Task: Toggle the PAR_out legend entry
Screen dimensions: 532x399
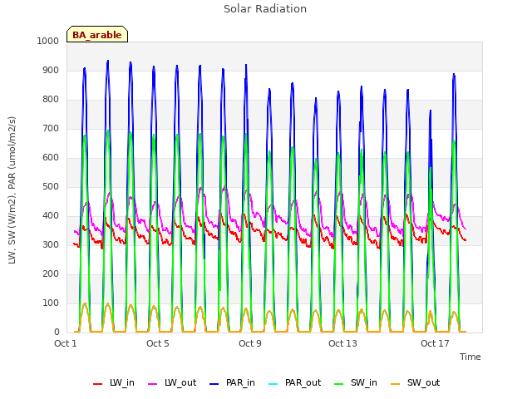Action: [x=294, y=382]
